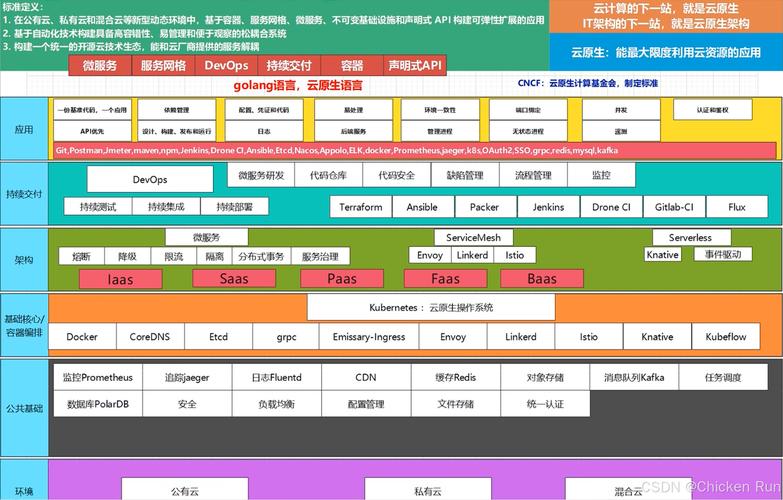The image size is (783, 500).
Task: Select the Docker box
Action: click(x=82, y=337)
